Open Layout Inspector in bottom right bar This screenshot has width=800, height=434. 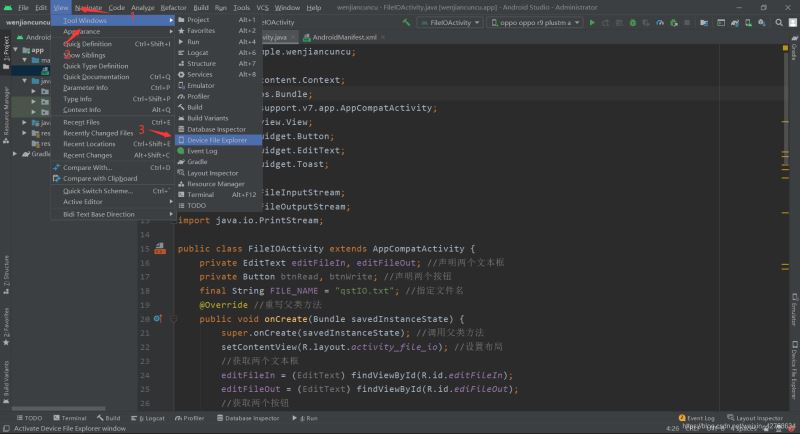point(755,418)
